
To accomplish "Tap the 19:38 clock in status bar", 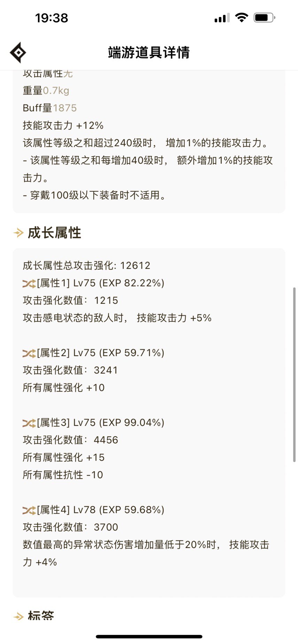I will (52, 18).
